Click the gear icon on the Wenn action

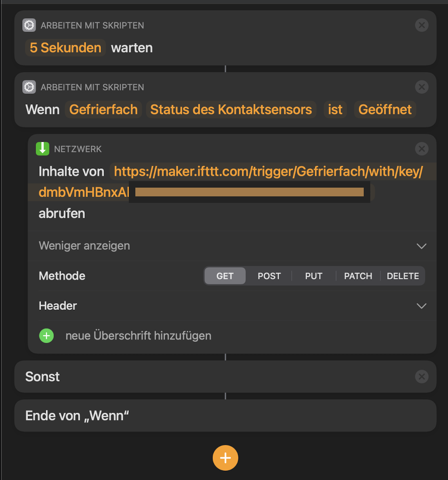[x=29, y=87]
